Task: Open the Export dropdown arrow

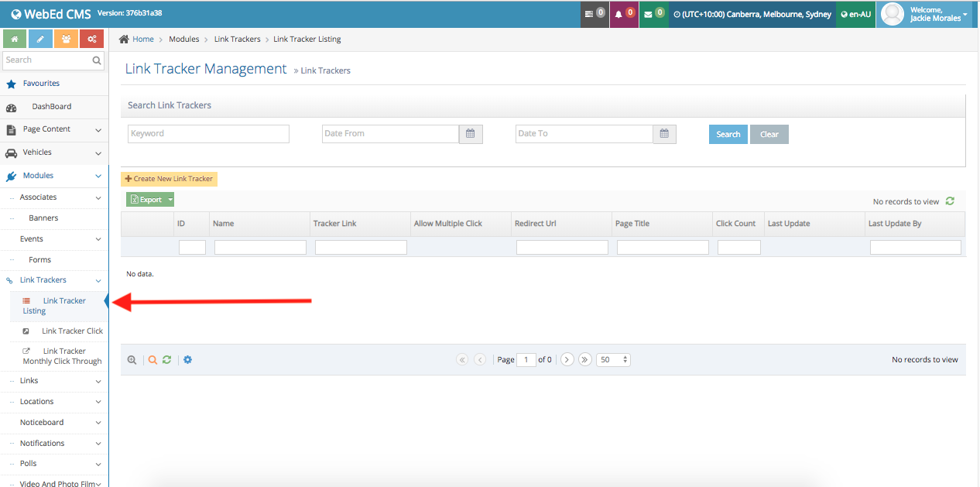Action: (x=170, y=200)
